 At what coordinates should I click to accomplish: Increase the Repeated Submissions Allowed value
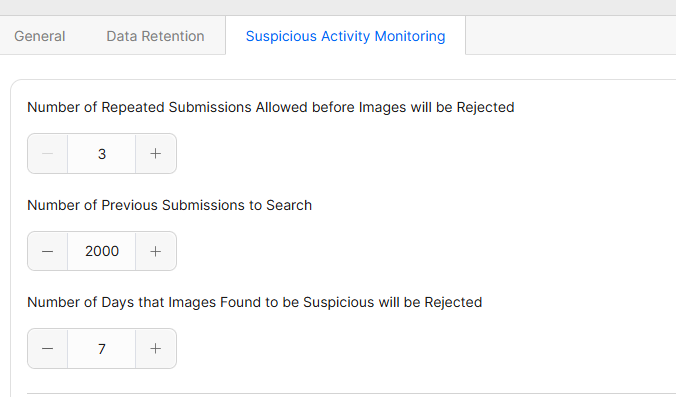156,153
